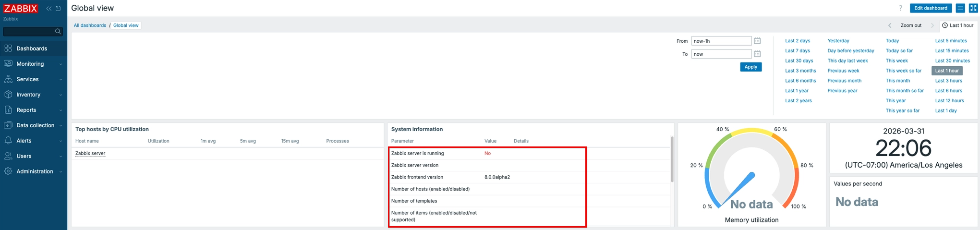The width and height of the screenshot is (980, 230).
Task: Expand the Monitoring menu section
Action: point(33,64)
